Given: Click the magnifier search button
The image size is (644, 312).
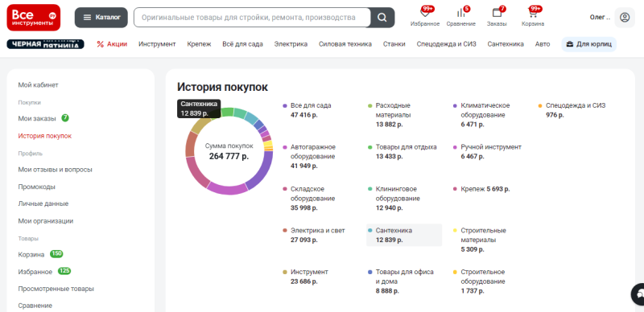Looking at the screenshot, I should click(x=382, y=18).
